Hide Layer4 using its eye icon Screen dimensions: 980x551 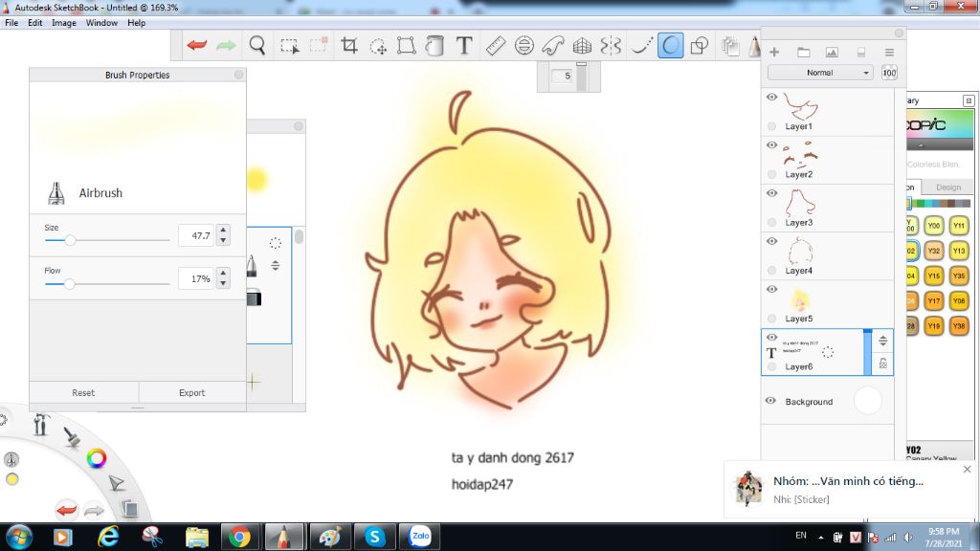click(x=772, y=241)
